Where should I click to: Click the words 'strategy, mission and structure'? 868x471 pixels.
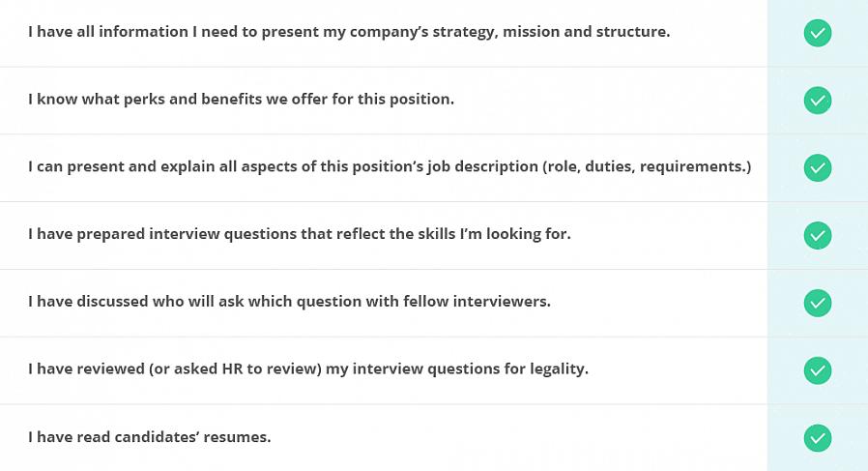click(551, 32)
